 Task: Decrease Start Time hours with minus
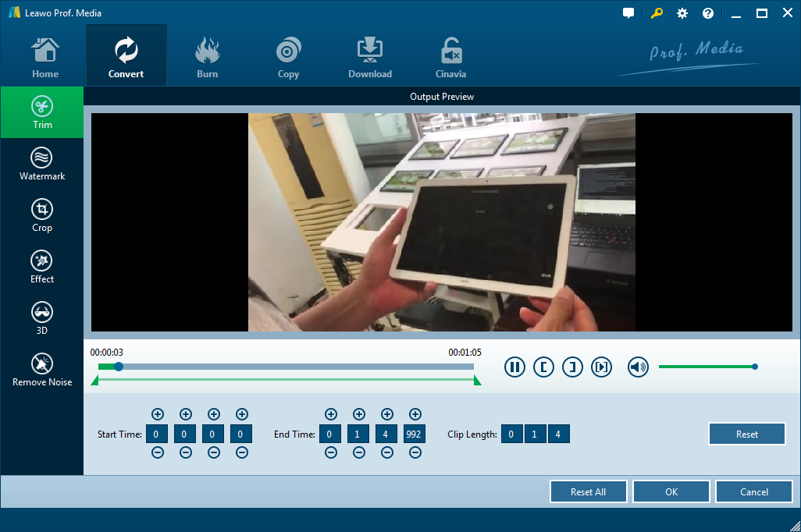[158, 452]
